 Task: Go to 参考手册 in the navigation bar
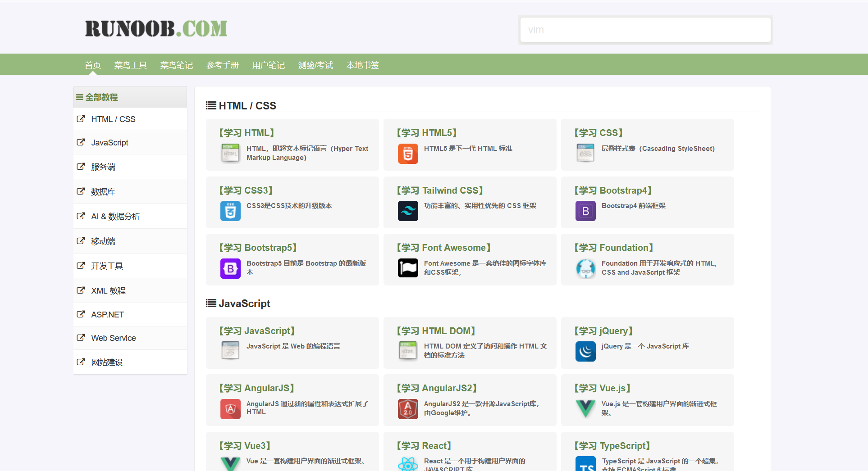pos(222,65)
